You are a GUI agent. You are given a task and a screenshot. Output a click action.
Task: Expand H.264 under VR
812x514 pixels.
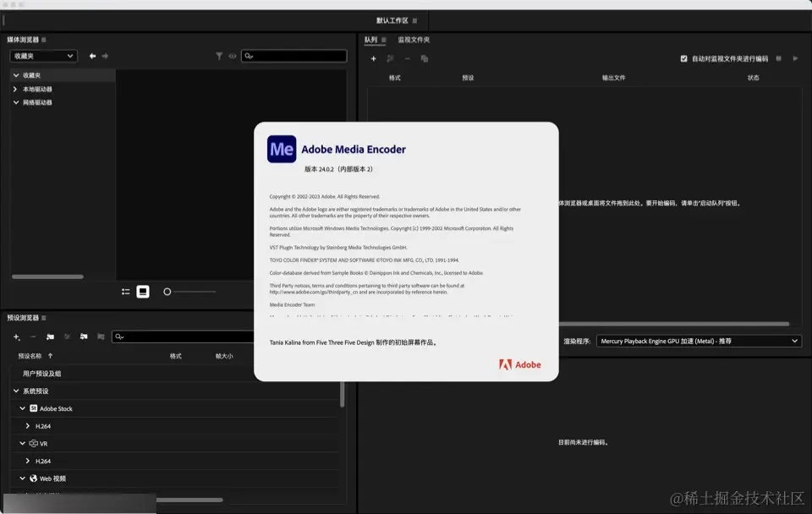[28, 461]
